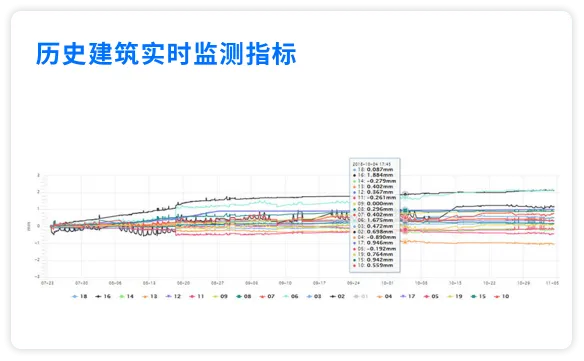Screen dimensions: 584x361
Task: Hide series 05 via the legend
Action: click(x=431, y=297)
